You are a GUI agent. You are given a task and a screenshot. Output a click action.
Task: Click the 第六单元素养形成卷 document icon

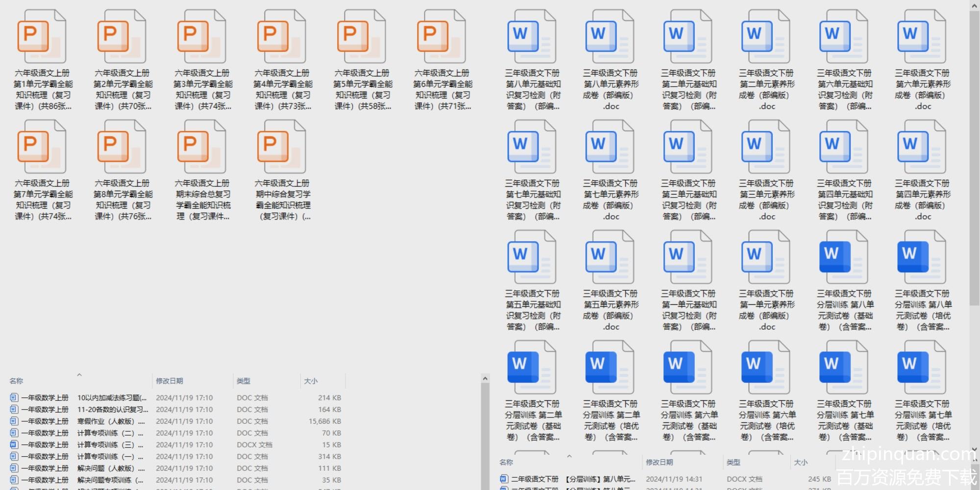click(922, 37)
